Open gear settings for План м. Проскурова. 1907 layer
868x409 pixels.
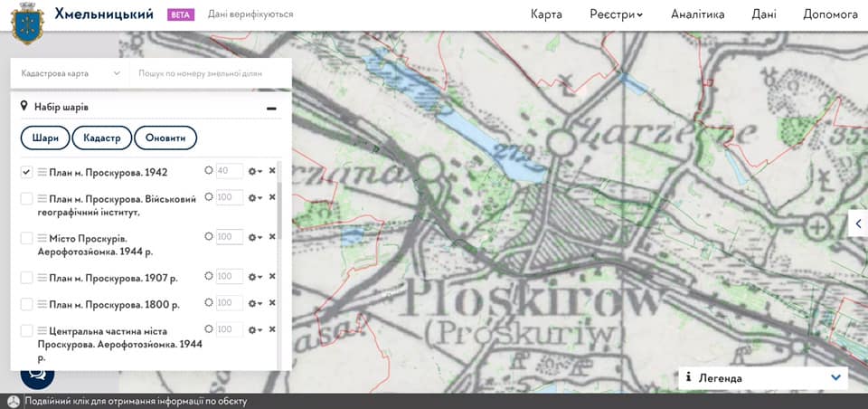255,277
